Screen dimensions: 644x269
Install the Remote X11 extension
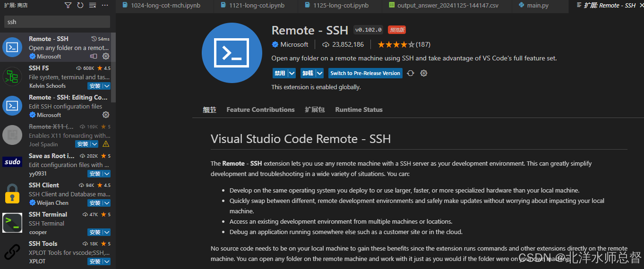pos(83,144)
